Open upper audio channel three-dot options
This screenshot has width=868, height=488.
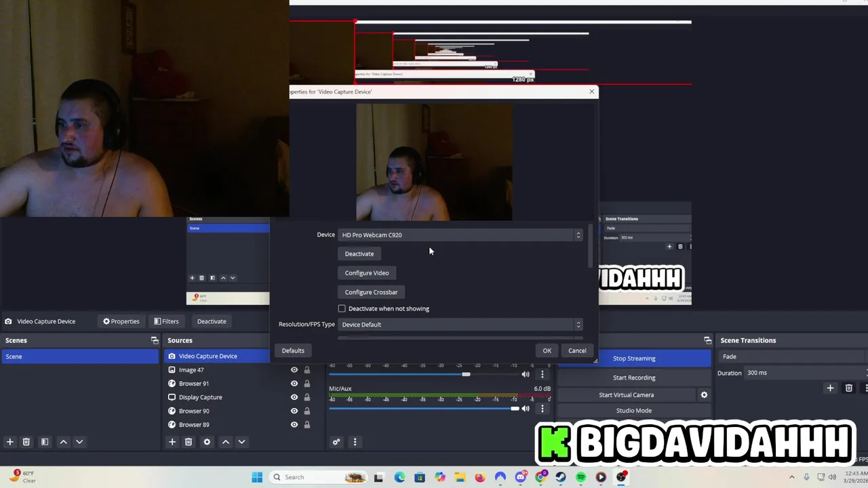[x=542, y=374]
